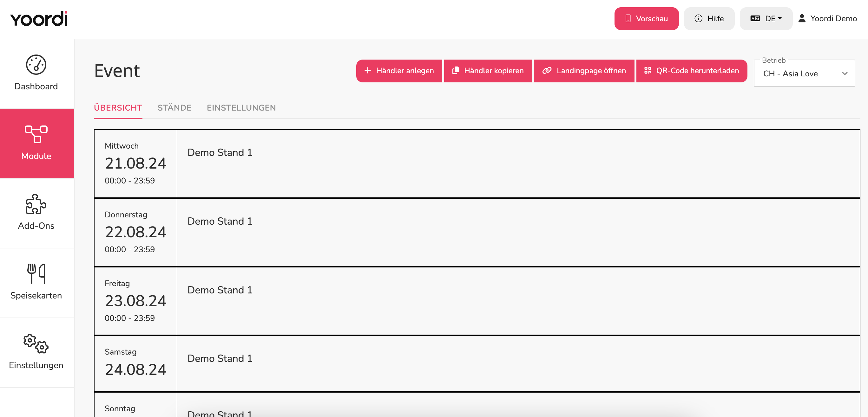
Task: Switch to the EINSTELLUNGEN tab
Action: tap(241, 108)
